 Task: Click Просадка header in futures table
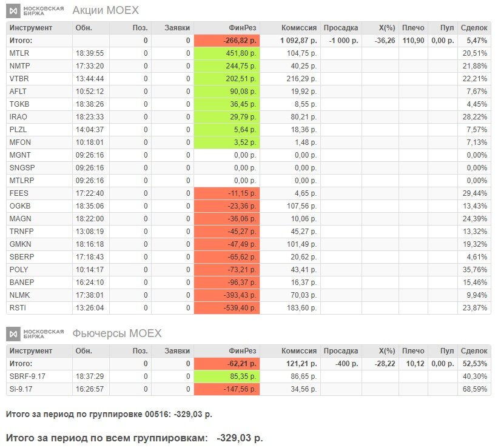pos(341,351)
